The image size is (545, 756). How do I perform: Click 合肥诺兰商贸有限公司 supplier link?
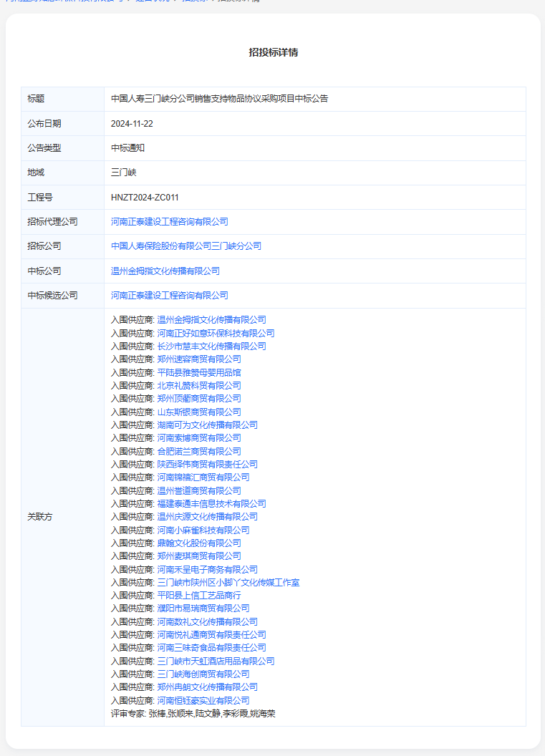point(199,452)
